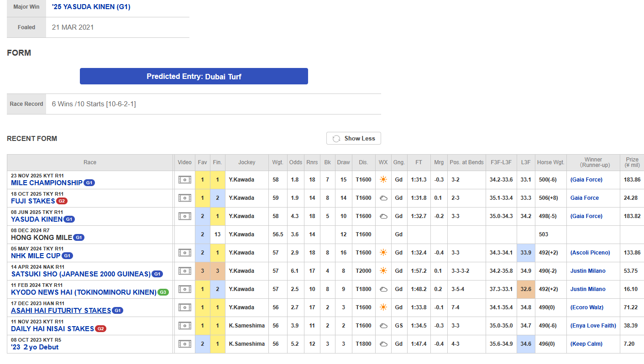Open winner Gaia Force in the Fuji Stakes row

click(x=585, y=198)
